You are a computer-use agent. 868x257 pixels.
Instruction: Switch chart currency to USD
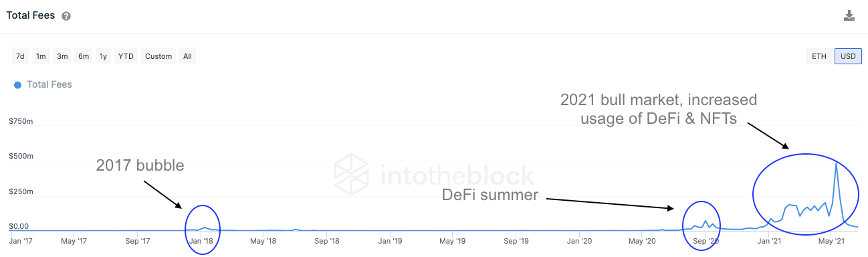pyautogui.click(x=848, y=56)
